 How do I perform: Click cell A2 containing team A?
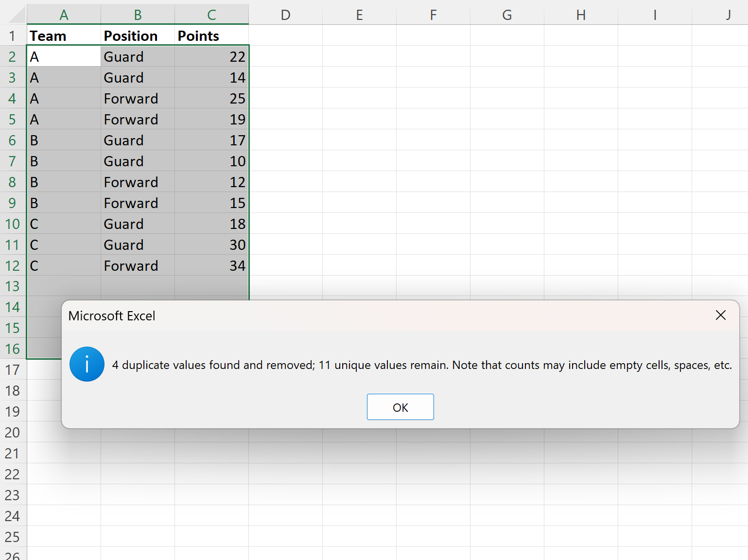tap(64, 57)
